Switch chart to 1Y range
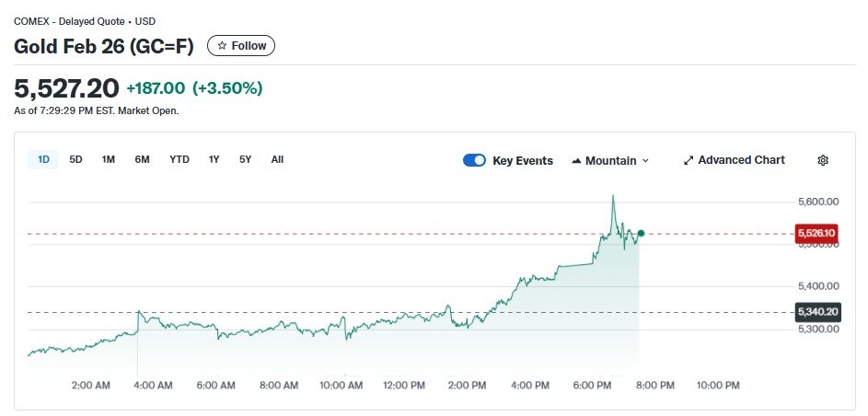Image resolution: width=868 pixels, height=416 pixels. point(214,159)
